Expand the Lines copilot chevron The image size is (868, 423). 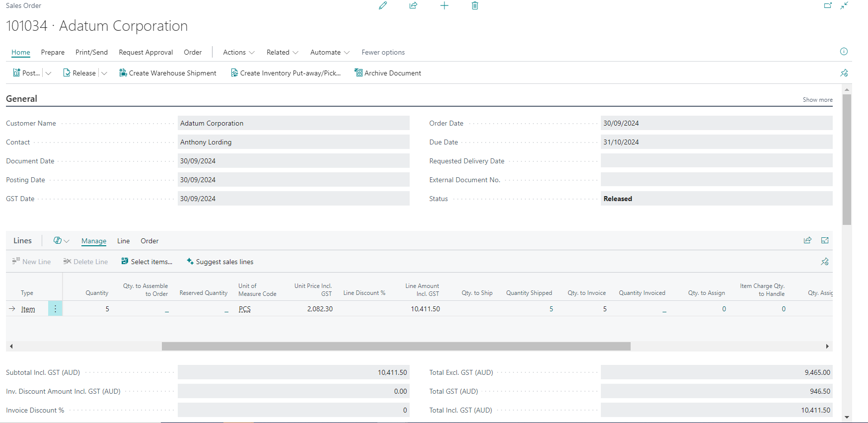coord(67,241)
